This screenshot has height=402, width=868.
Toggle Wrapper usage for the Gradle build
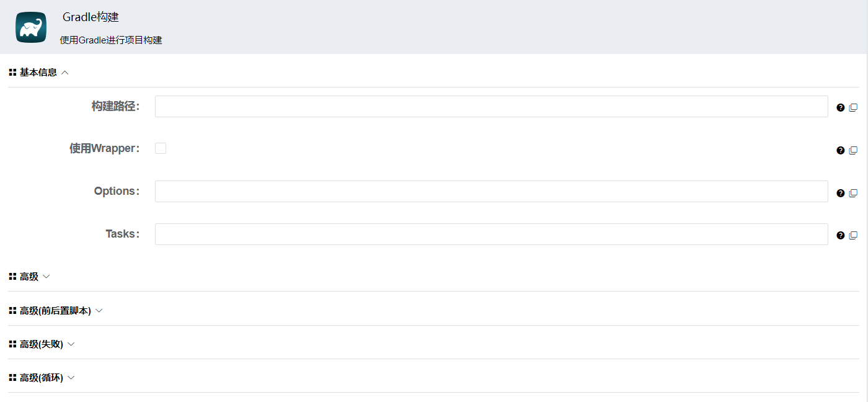pos(161,148)
